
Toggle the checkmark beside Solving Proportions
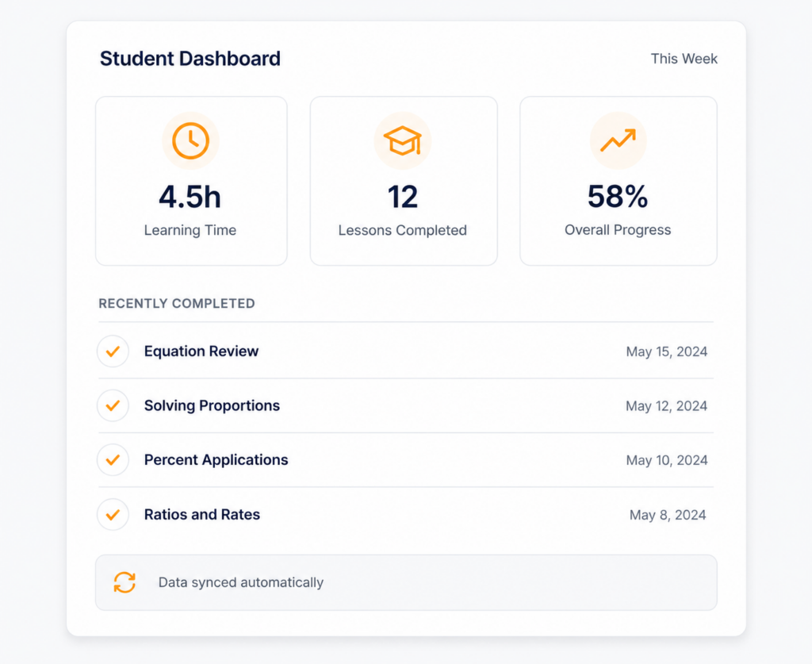(113, 405)
